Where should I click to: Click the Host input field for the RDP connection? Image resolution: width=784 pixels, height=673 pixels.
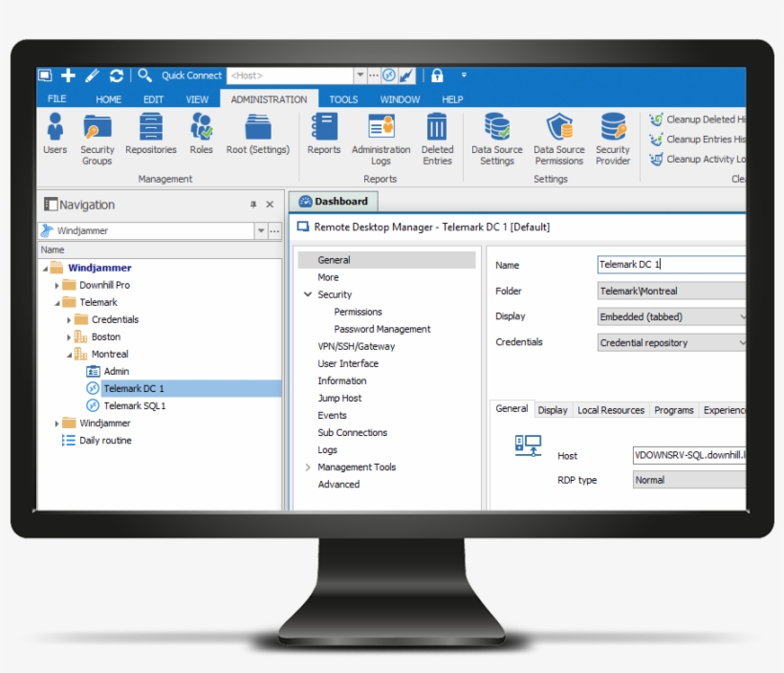688,456
